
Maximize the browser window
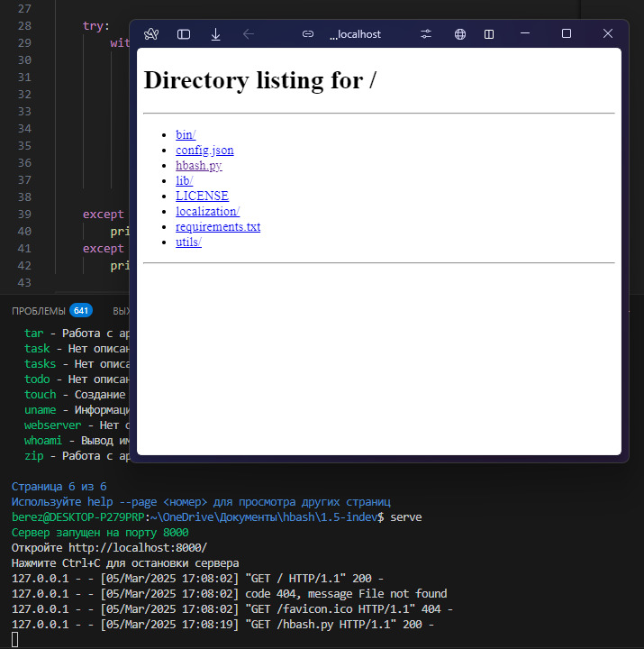click(x=567, y=34)
